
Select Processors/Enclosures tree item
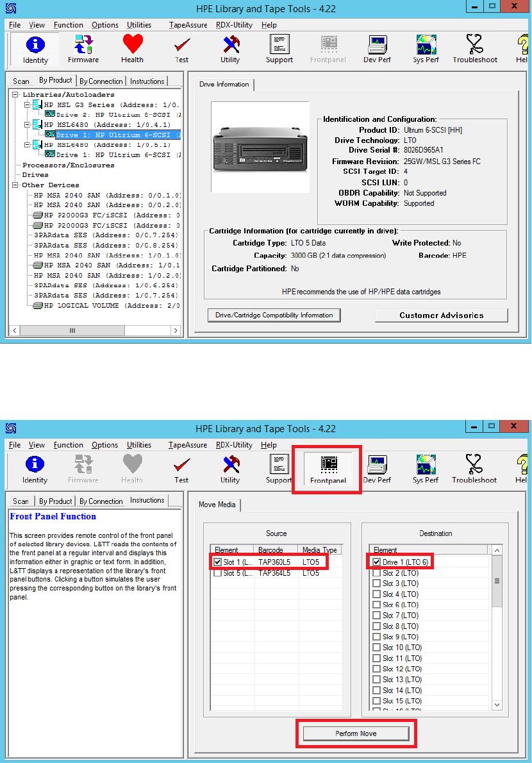(68, 165)
